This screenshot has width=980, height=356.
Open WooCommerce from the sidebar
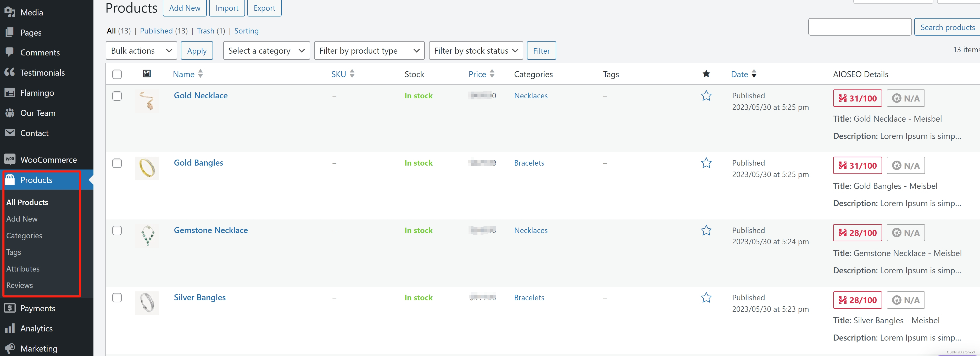48,160
